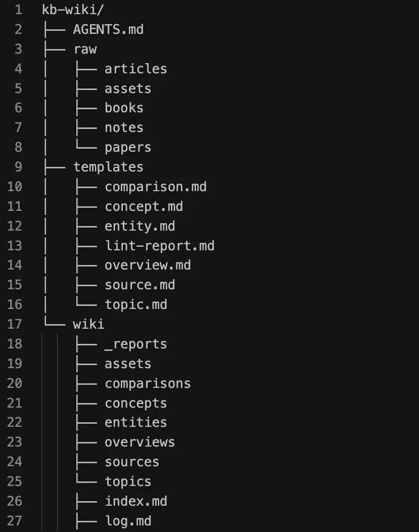Screen dimensions: 419x532
Task: Click topic.md under templates
Action: (135, 304)
